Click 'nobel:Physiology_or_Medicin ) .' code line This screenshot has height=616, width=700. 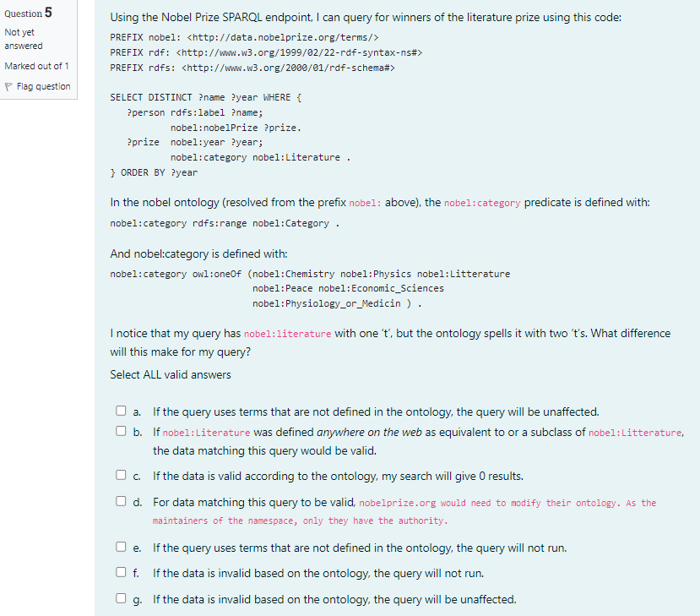click(x=337, y=303)
